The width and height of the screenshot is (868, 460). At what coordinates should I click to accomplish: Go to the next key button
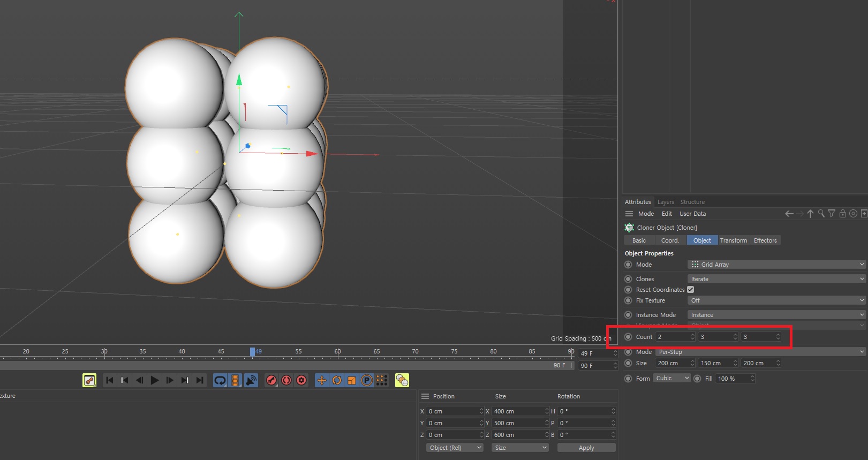click(x=185, y=380)
